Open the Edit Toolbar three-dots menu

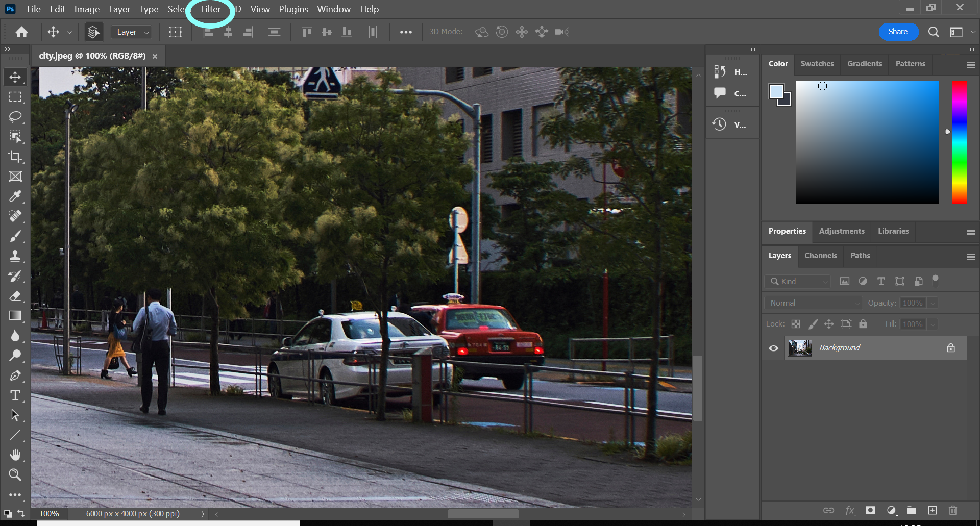(15, 495)
